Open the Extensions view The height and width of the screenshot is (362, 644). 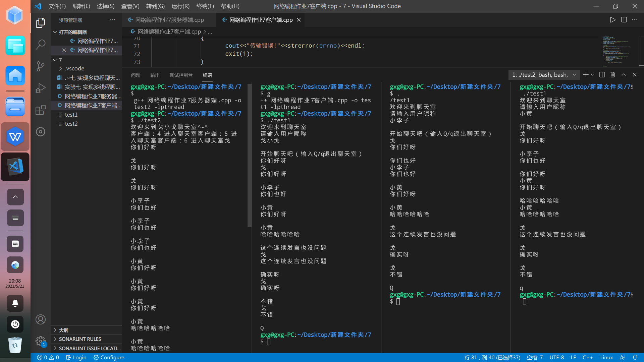(x=41, y=110)
